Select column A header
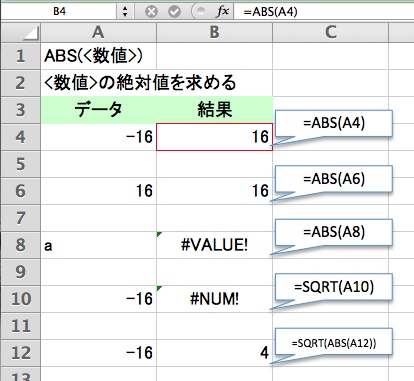 [x=98, y=33]
